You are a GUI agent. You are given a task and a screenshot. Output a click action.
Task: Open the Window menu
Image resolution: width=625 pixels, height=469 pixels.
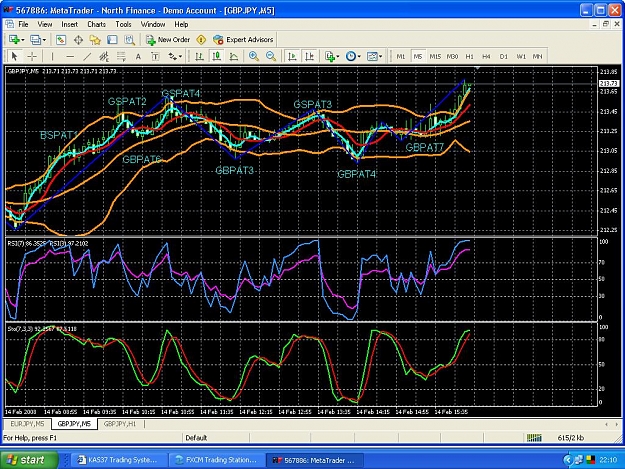pyautogui.click(x=153, y=24)
